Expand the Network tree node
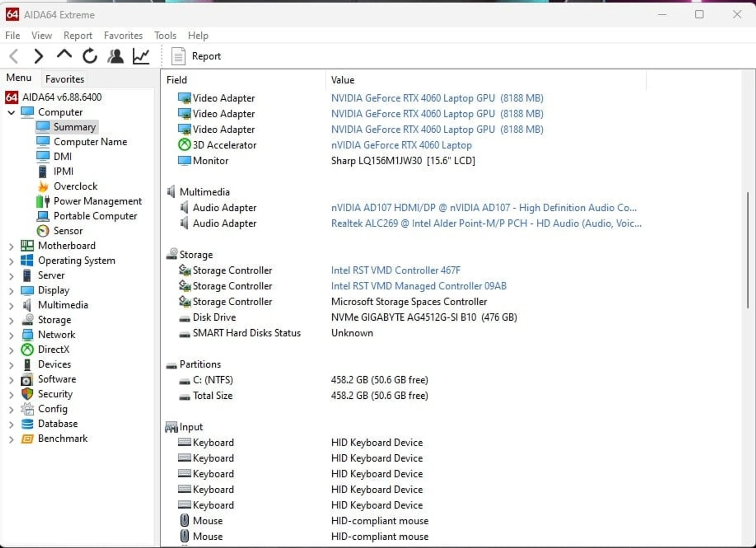Image resolution: width=756 pixels, height=548 pixels. click(x=11, y=336)
